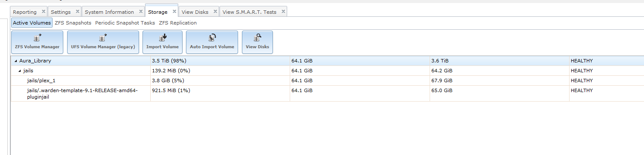Open the View S.M.A.R.T. Tests tab

[x=250, y=12]
